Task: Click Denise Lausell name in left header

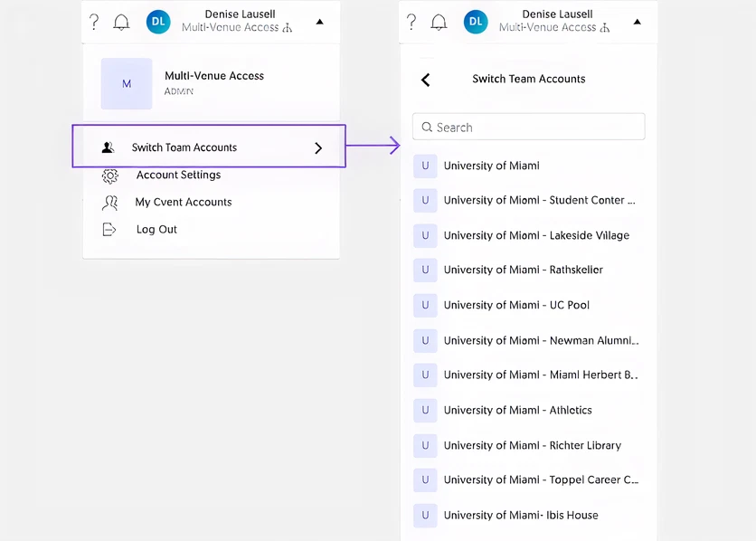Action: pyautogui.click(x=241, y=14)
